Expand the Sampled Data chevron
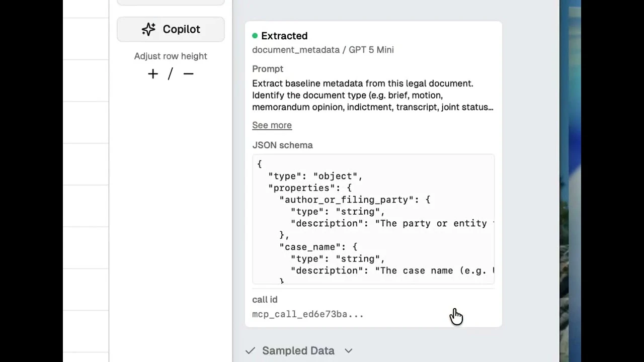 348,351
